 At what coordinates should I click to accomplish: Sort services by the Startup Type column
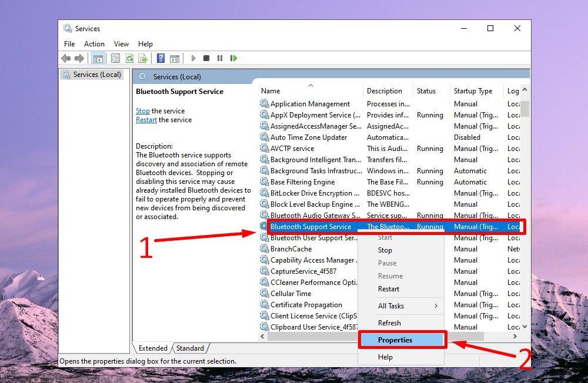(473, 91)
